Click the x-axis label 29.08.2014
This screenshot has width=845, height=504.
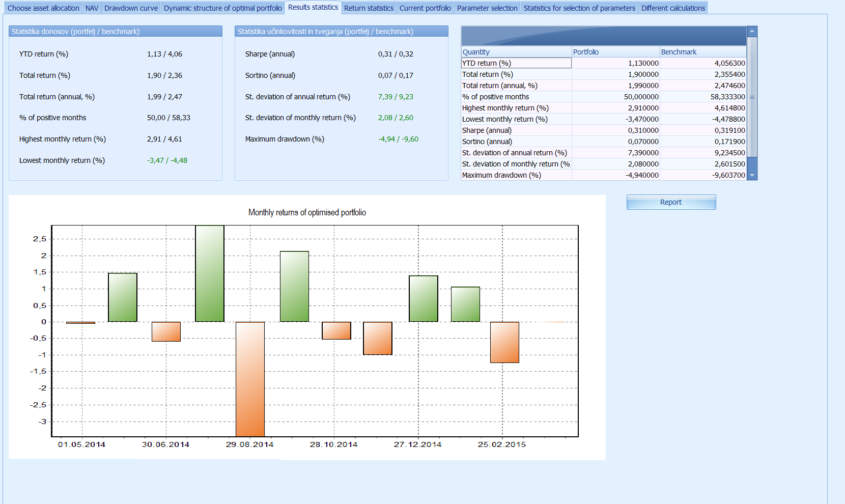(x=249, y=444)
